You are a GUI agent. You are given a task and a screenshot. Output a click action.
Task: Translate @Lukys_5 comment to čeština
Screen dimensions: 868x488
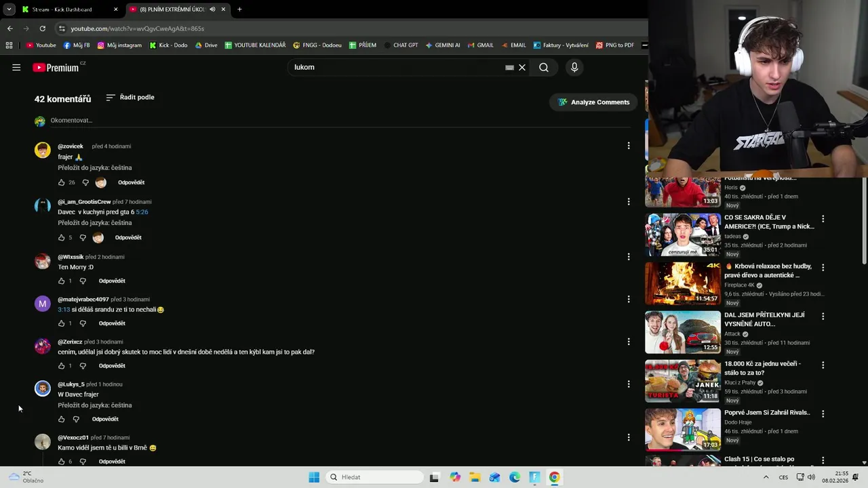[x=95, y=405]
